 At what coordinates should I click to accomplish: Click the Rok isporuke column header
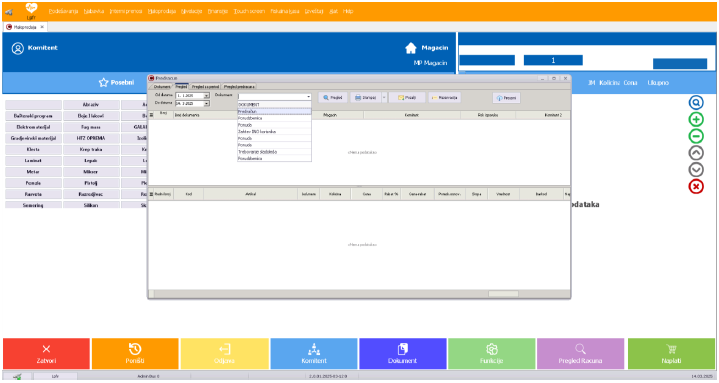click(x=487, y=115)
